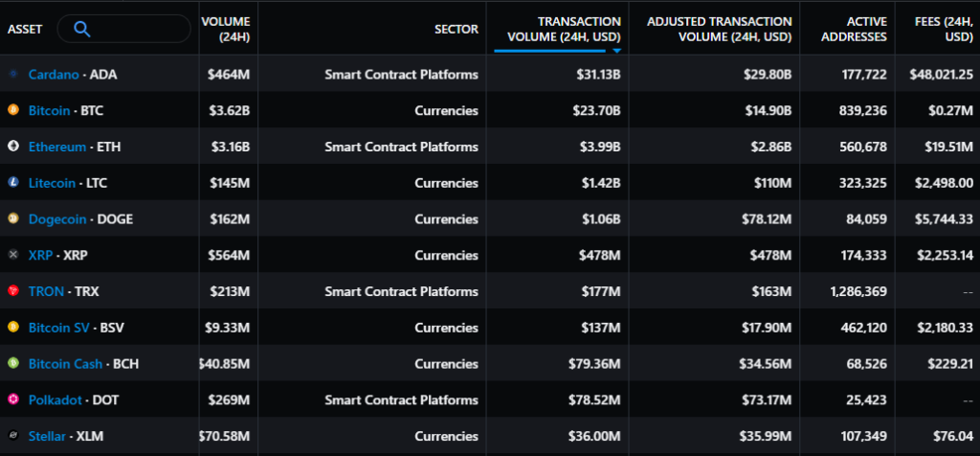Click Polkadot's 25,423 active addresses
This screenshot has height=456, width=980.
coord(865,400)
